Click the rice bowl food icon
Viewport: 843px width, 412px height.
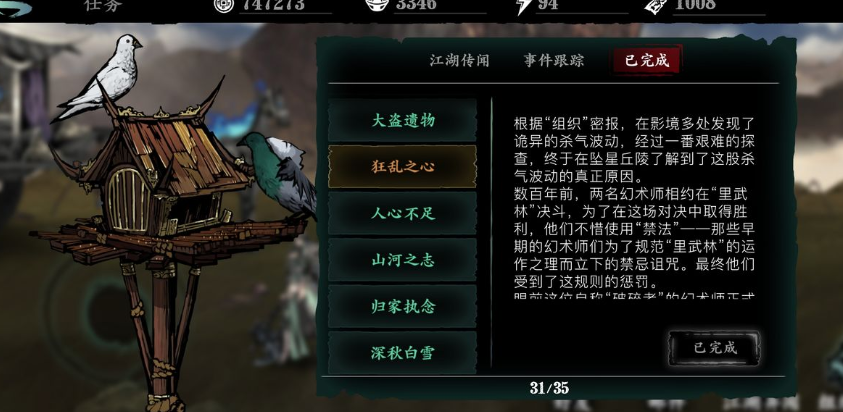point(378,5)
